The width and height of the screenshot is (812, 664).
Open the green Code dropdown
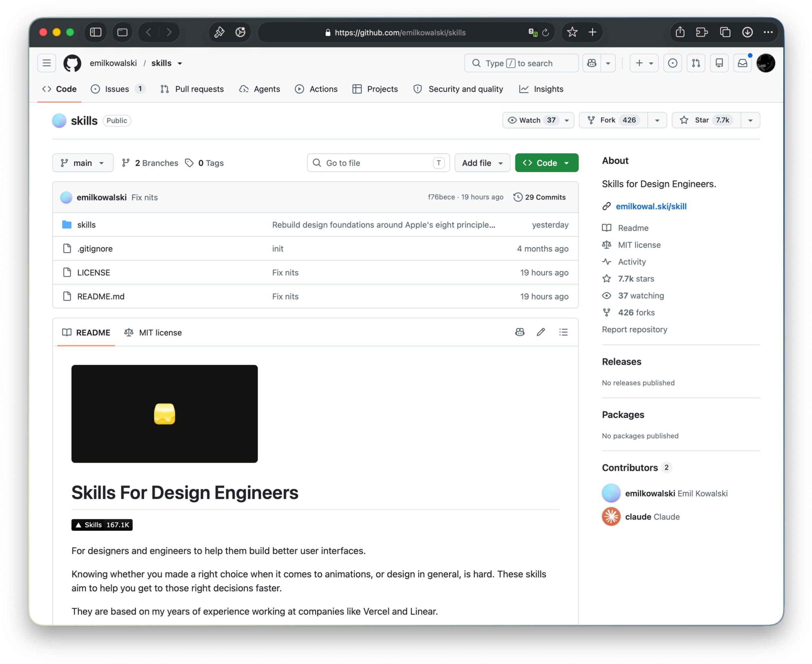click(x=546, y=163)
